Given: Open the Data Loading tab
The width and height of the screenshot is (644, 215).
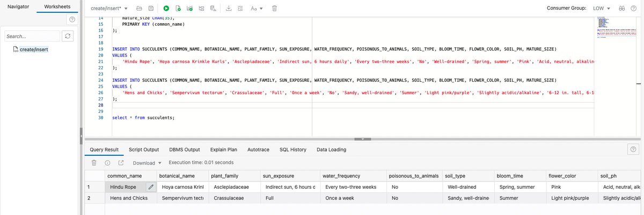Looking at the screenshot, I should (331, 149).
